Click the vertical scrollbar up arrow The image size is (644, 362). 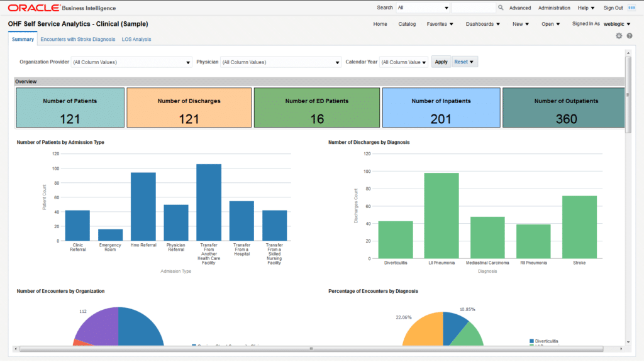(628, 53)
